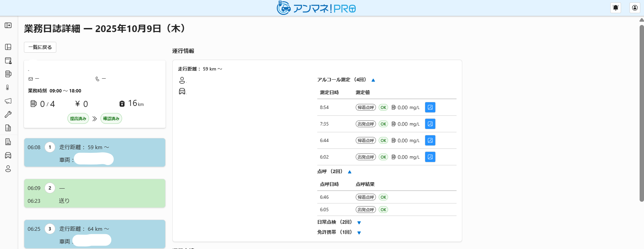The height and width of the screenshot is (249, 644).
Task: Collapse the 点呼 (2回) section
Action: click(350, 172)
